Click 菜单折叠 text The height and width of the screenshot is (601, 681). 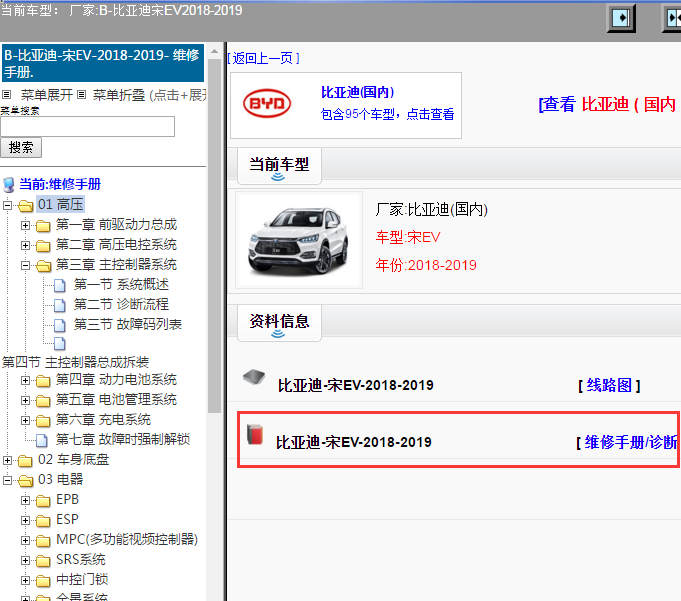pos(119,95)
